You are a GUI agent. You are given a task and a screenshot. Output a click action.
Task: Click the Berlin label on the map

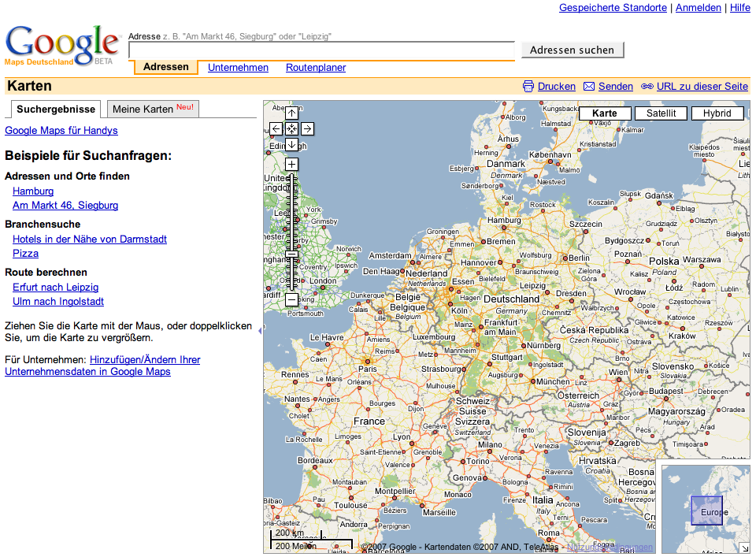click(x=579, y=258)
